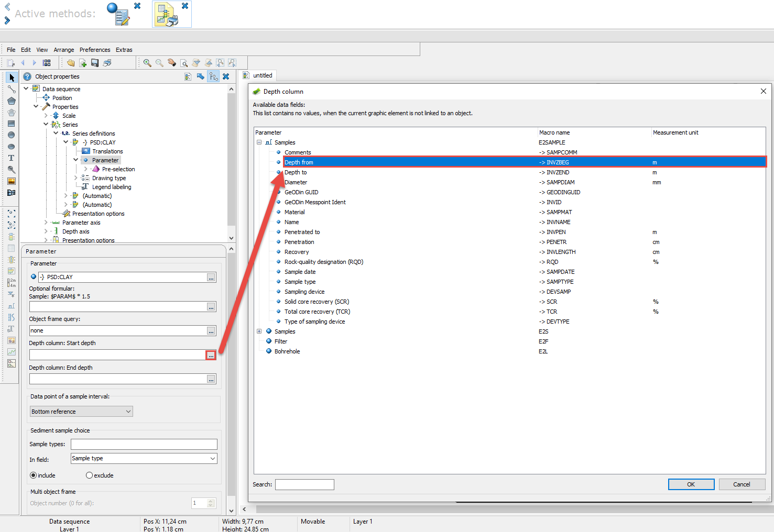Open the View menu
This screenshot has width=774, height=532.
click(42, 50)
